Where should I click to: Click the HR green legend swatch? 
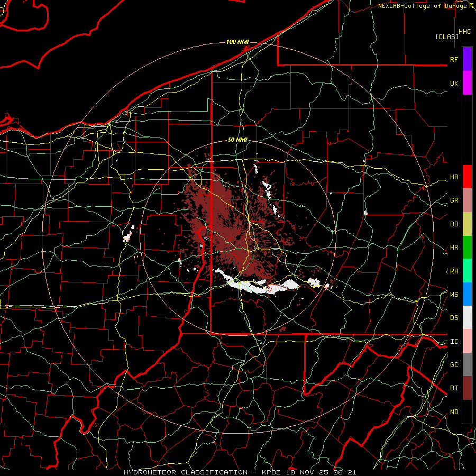pyautogui.click(x=467, y=248)
